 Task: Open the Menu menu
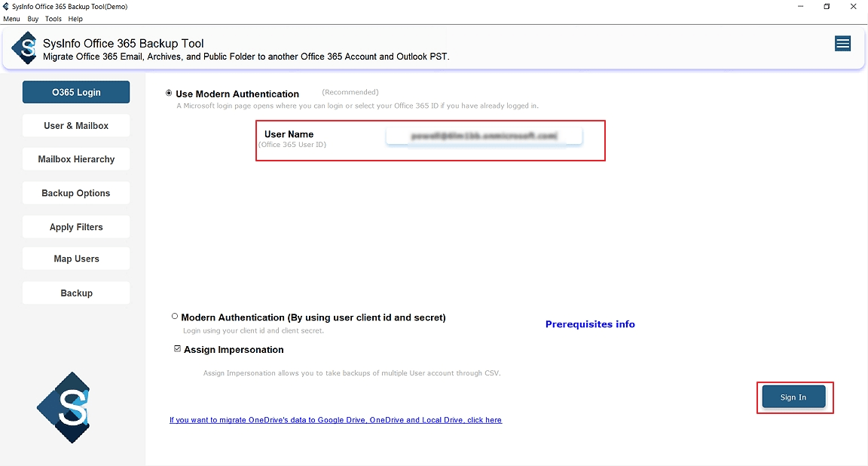pyautogui.click(x=11, y=19)
